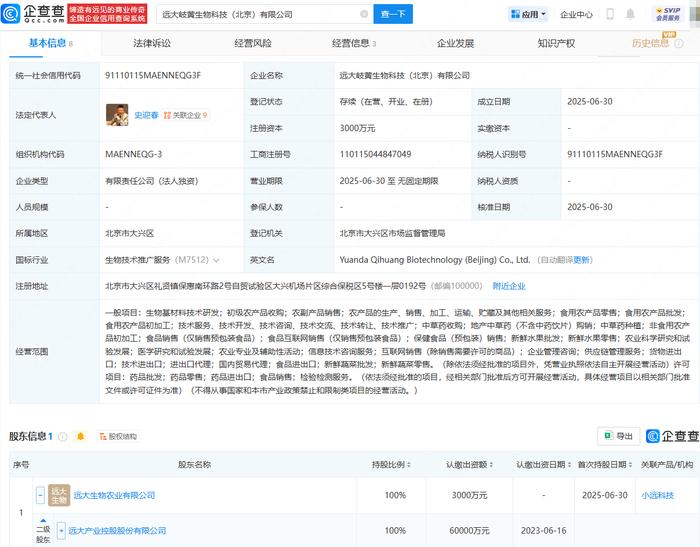Click 远大生物 shareholder logo
Screen dimensions: 700x547
[x=59, y=495]
